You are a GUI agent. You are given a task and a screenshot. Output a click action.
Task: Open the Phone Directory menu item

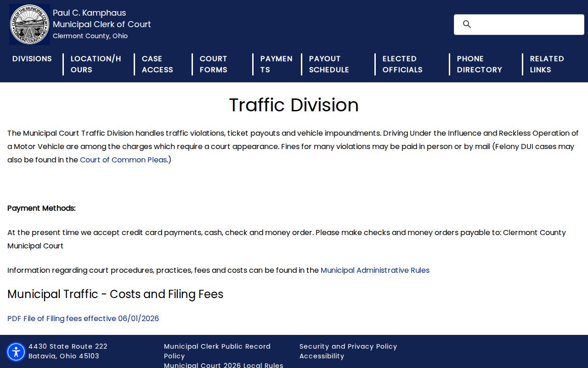click(x=479, y=64)
